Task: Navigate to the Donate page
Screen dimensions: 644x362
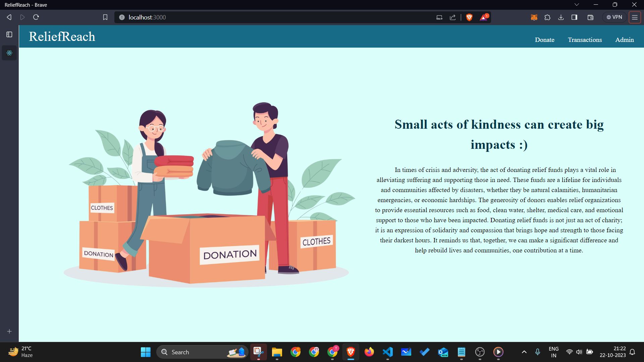Action: pos(544,39)
